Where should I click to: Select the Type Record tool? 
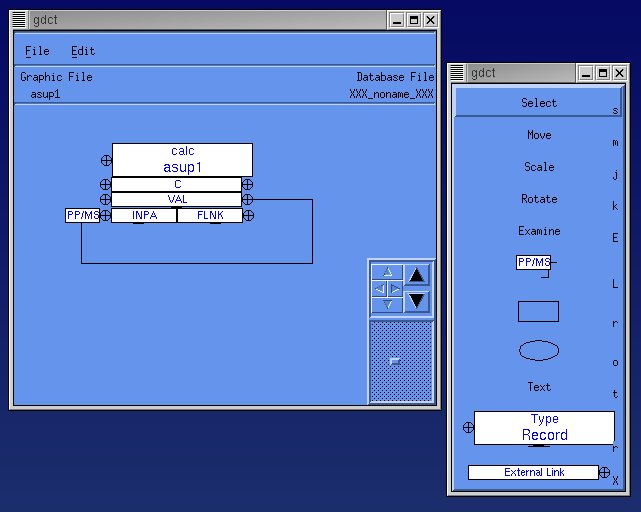[544, 428]
